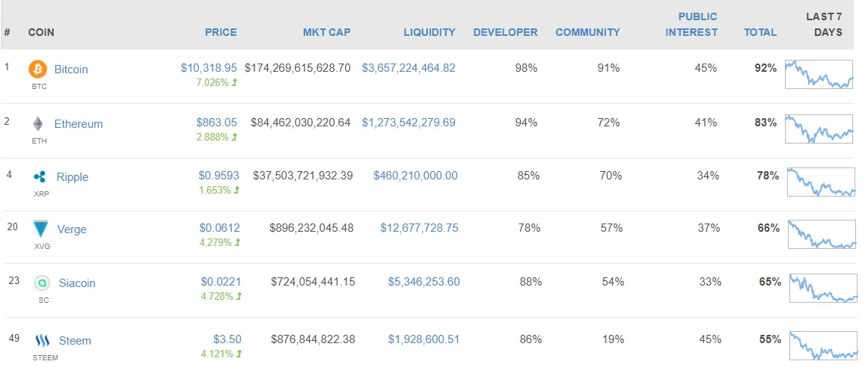Sort by the PUBLIC INTEREST column header
The width and height of the screenshot is (868, 373).
click(x=691, y=25)
